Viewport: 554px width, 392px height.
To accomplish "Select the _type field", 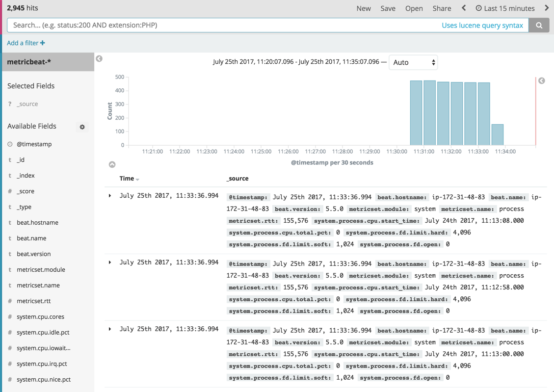I will point(24,207).
